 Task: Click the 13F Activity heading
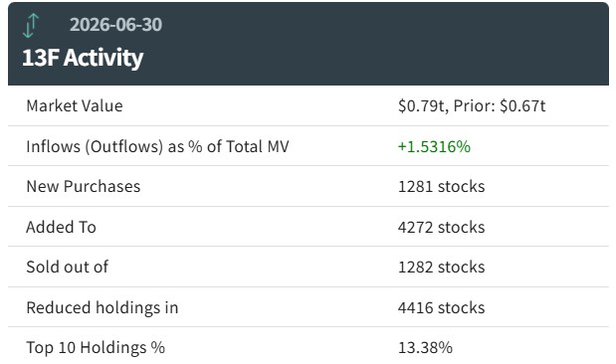pos(83,58)
